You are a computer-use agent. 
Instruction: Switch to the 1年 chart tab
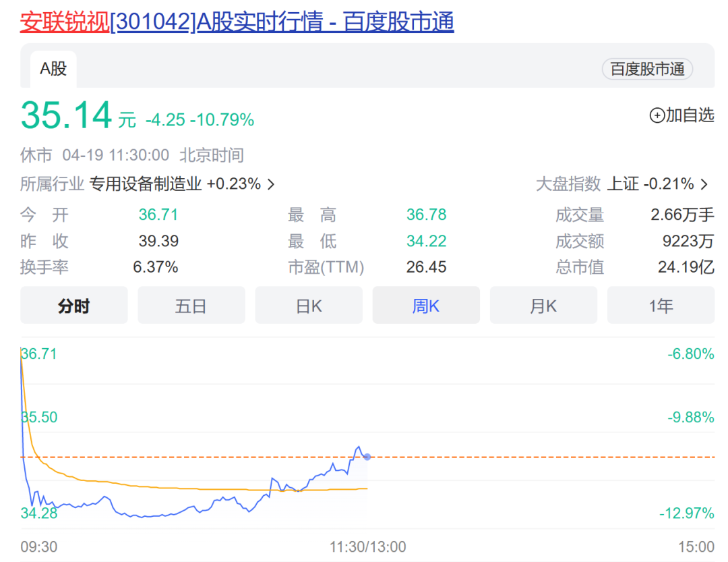661,306
